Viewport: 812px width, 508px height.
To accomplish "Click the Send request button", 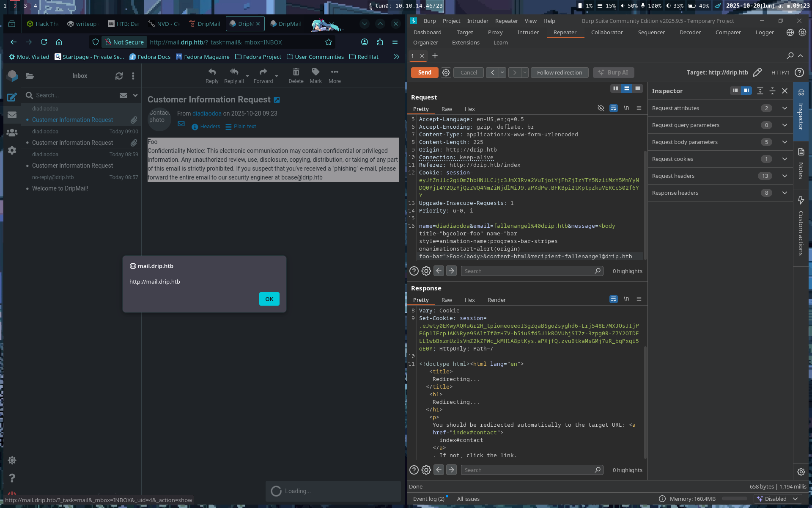I will [x=425, y=72].
